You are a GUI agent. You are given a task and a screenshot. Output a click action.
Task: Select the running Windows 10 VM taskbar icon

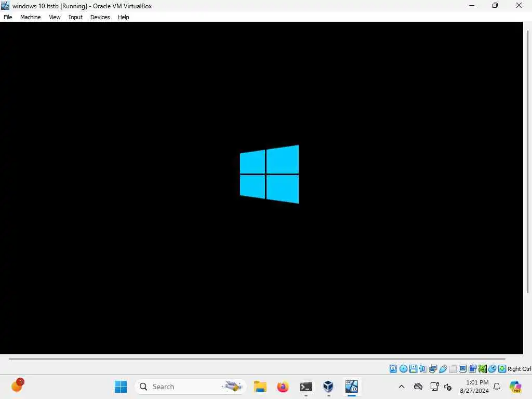pos(352,387)
